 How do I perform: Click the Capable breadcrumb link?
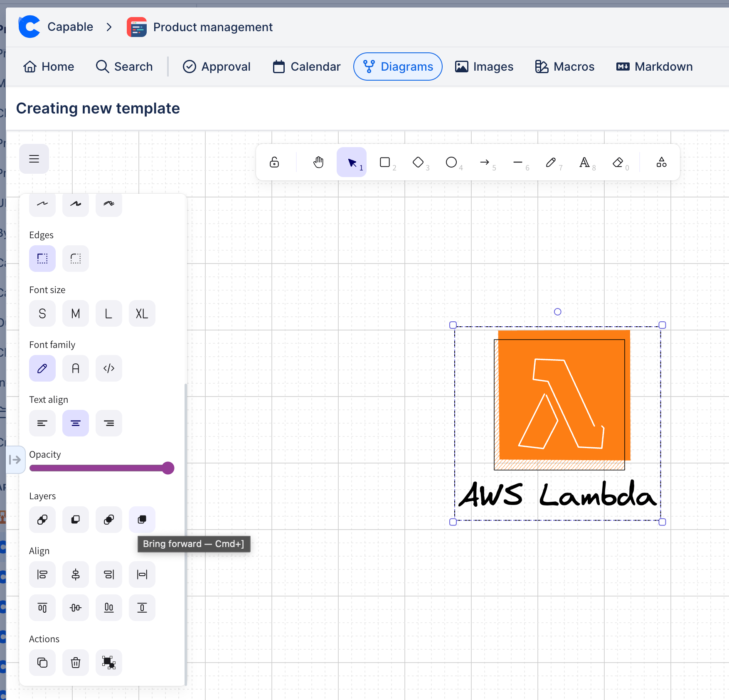[70, 27]
